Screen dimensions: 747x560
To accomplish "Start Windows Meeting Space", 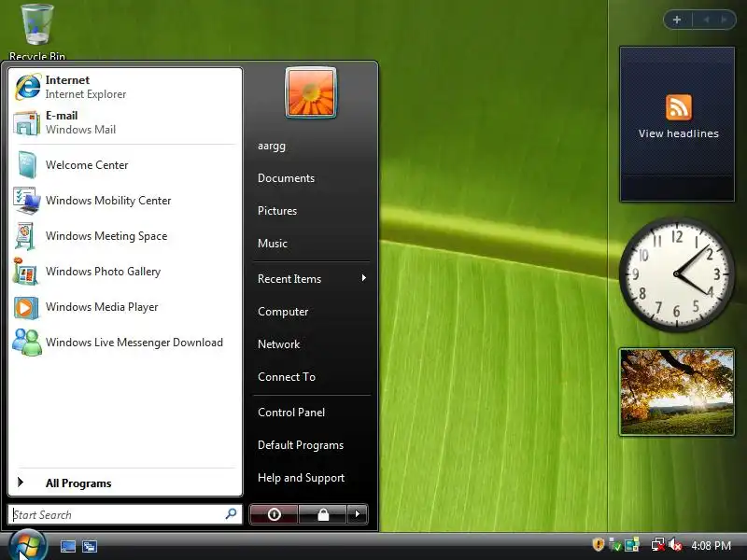I will (x=125, y=236).
